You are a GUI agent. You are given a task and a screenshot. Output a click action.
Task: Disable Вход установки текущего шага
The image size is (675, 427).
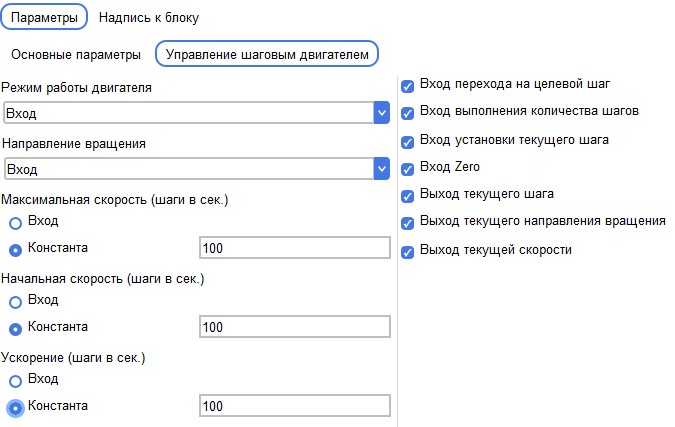tap(407, 142)
